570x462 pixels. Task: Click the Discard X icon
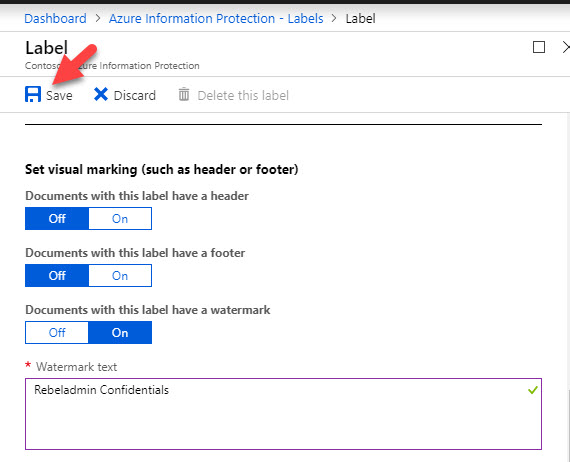point(101,94)
